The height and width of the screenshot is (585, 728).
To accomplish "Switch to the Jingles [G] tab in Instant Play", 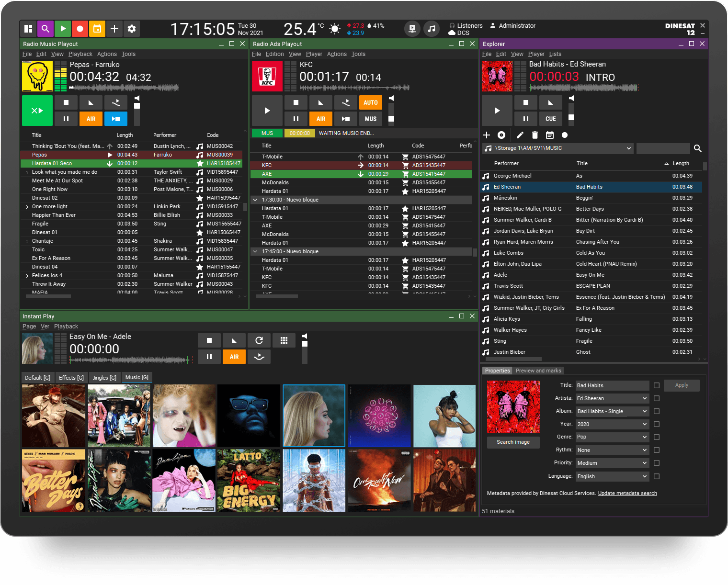I will click(104, 377).
